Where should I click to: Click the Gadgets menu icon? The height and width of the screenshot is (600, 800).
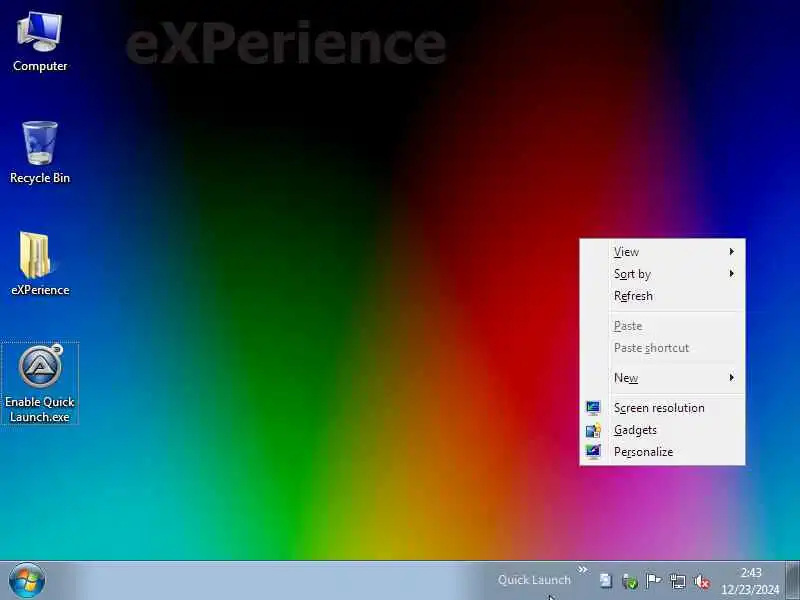click(x=593, y=430)
